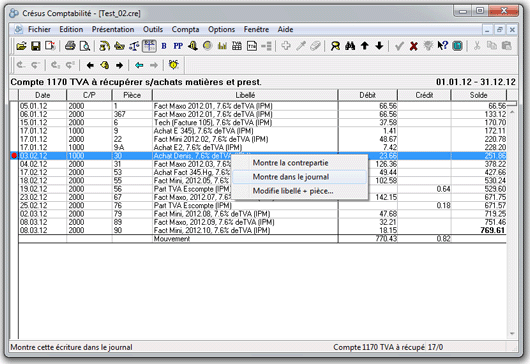The image size is (530, 364).
Task: Click the Débit column header
Action: [x=367, y=95]
